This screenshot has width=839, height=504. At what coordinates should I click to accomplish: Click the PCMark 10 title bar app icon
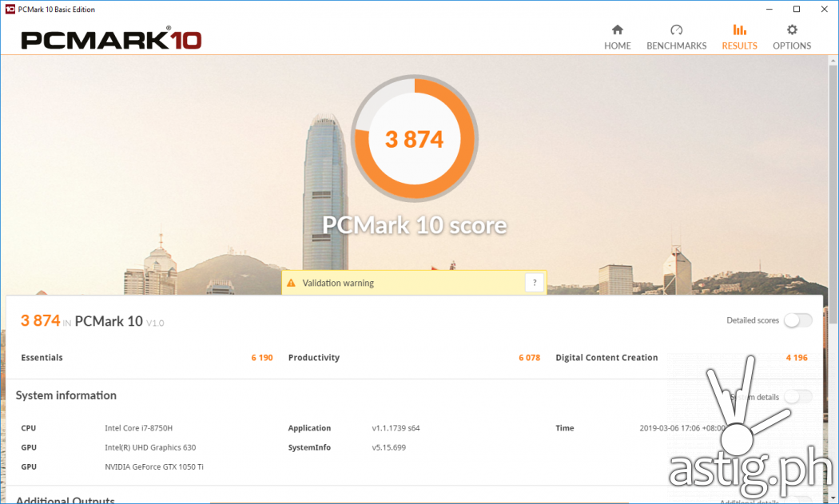pyautogui.click(x=10, y=9)
